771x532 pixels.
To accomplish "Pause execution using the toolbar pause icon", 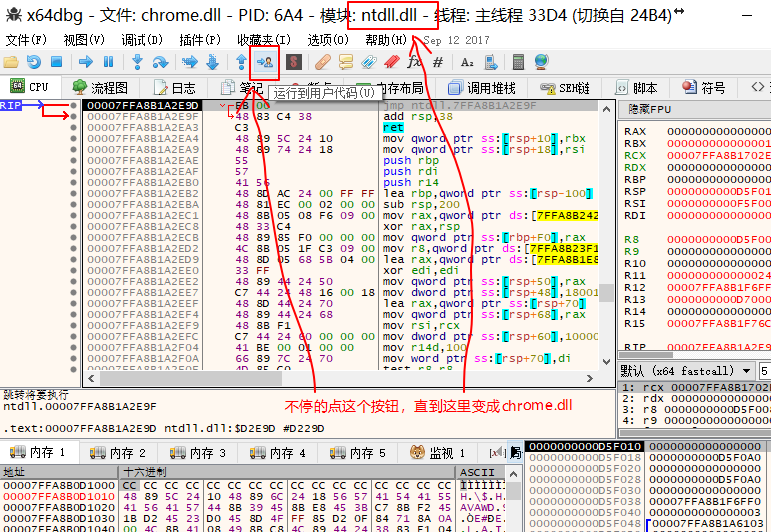I will 109,62.
